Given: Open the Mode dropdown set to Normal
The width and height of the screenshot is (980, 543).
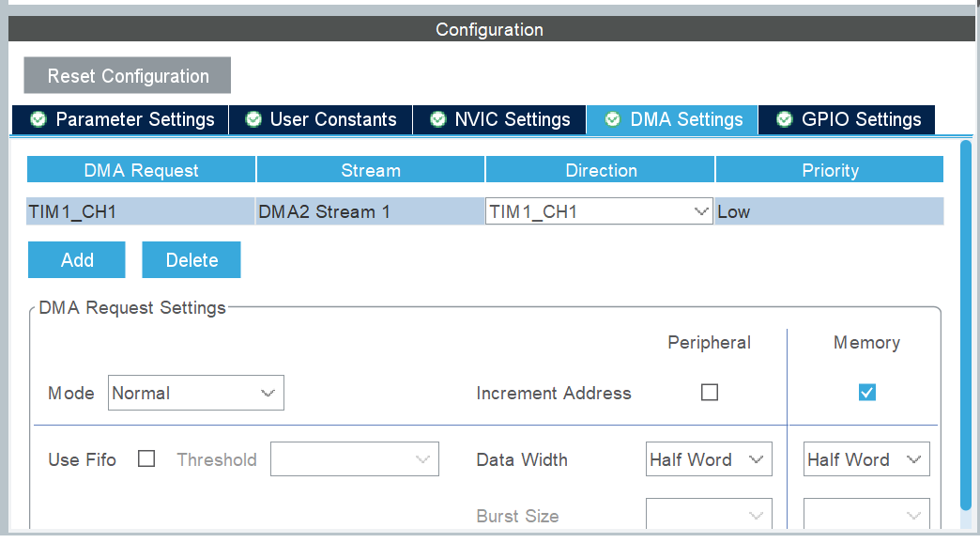Looking at the screenshot, I should pos(195,393).
